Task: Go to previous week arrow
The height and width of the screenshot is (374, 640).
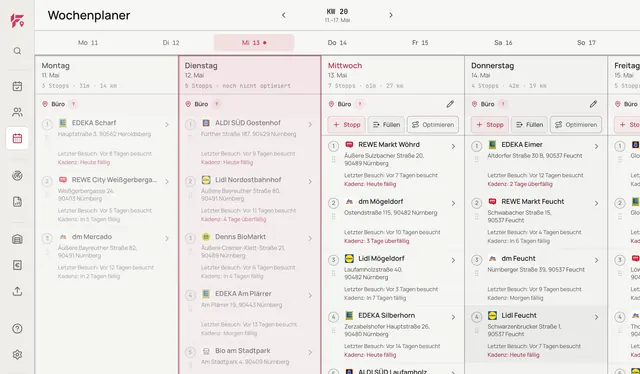Action: tap(284, 16)
